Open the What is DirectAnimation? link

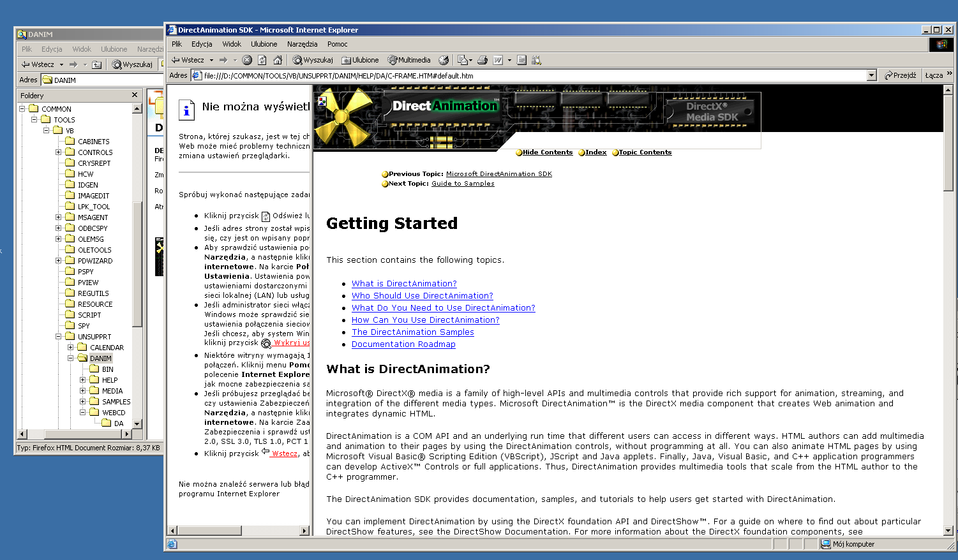click(x=404, y=284)
